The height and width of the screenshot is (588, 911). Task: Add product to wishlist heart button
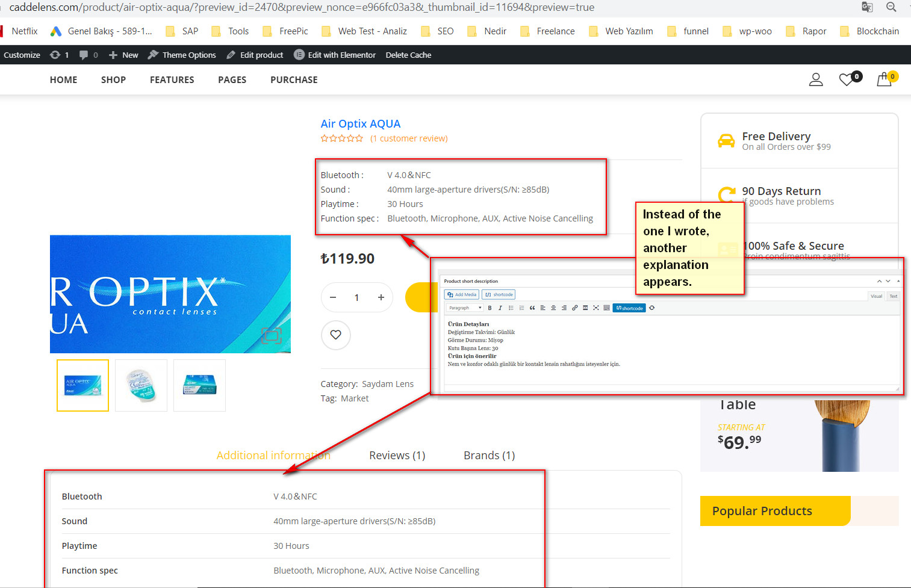(336, 335)
